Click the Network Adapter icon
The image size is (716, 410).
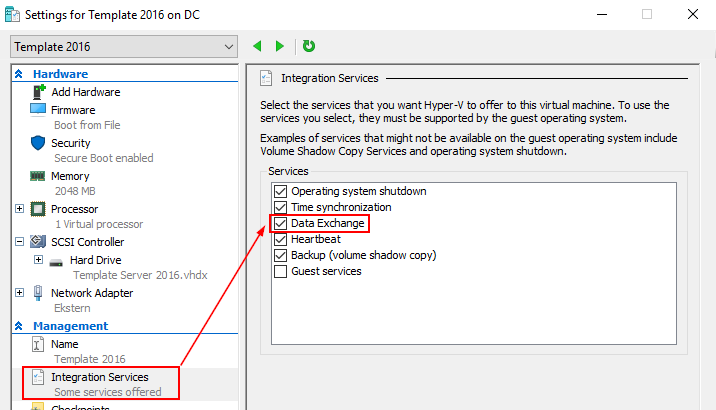coord(40,293)
